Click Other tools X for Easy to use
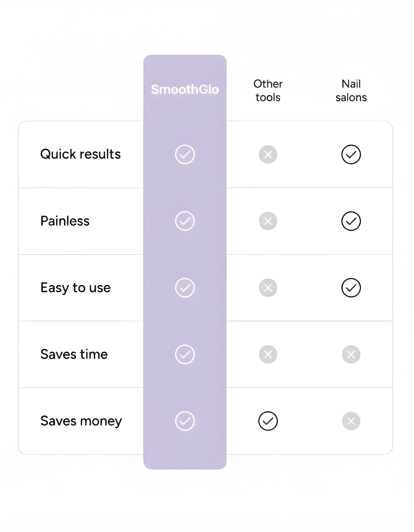 (268, 288)
